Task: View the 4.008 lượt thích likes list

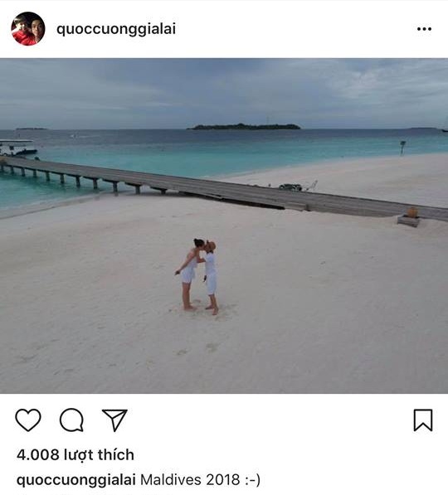Action: point(75,455)
